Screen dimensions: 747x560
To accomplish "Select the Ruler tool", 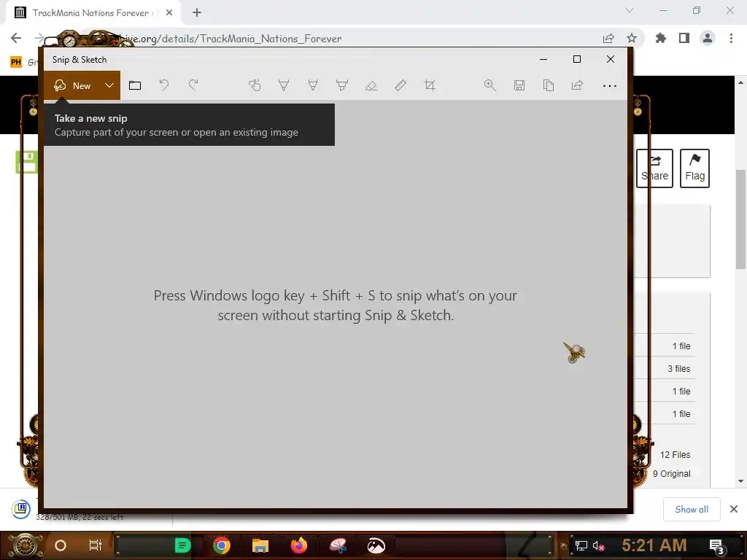I will [x=400, y=85].
